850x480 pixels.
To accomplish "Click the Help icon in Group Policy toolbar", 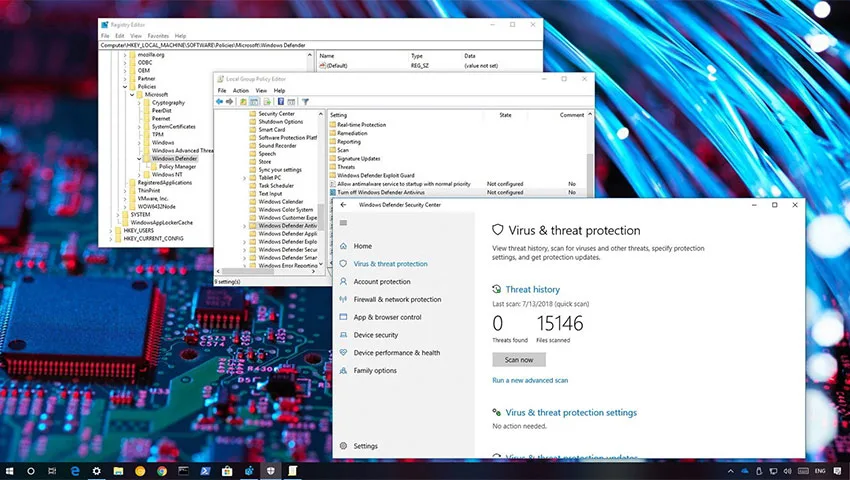I will (x=281, y=101).
